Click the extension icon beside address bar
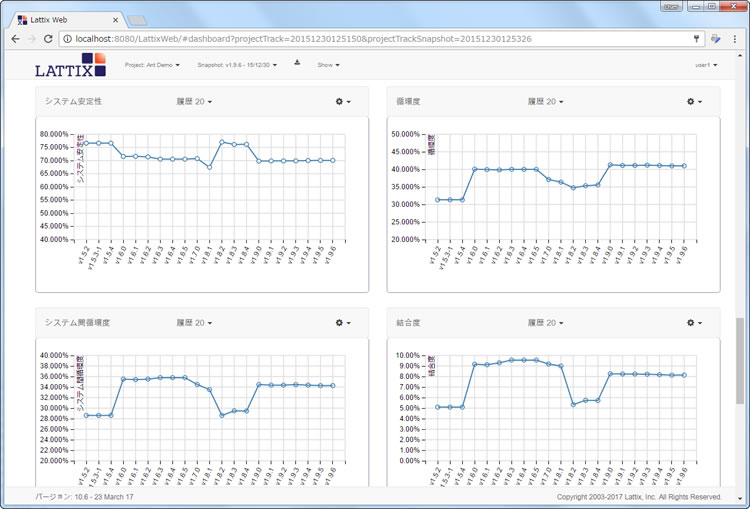The width and height of the screenshot is (750, 509). [x=716, y=39]
